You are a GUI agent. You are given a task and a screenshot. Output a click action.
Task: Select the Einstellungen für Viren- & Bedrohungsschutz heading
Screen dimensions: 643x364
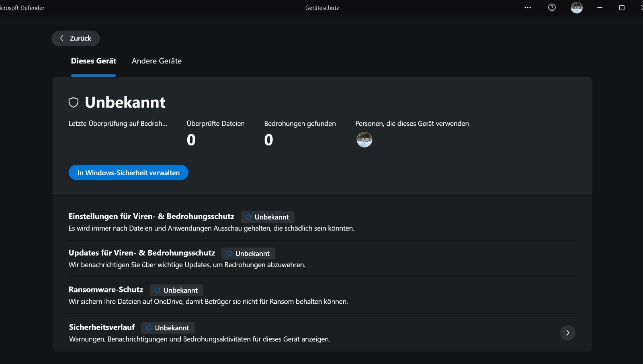(152, 216)
